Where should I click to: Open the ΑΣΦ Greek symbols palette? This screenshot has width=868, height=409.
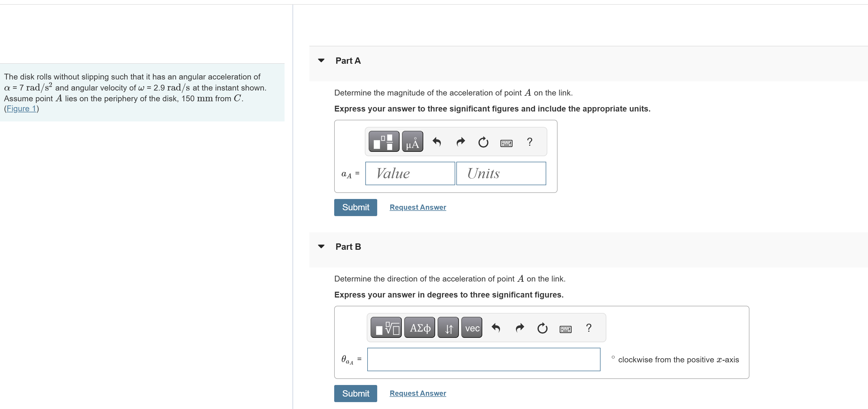pos(419,327)
